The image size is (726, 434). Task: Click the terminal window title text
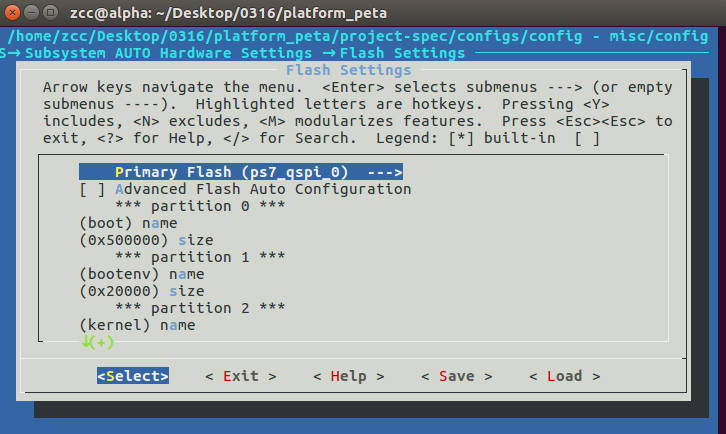click(228, 13)
